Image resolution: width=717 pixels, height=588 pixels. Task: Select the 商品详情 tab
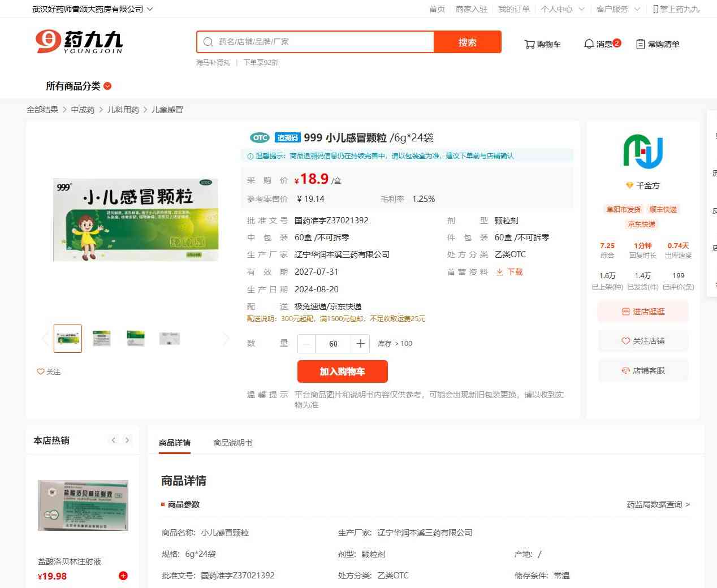click(x=175, y=443)
